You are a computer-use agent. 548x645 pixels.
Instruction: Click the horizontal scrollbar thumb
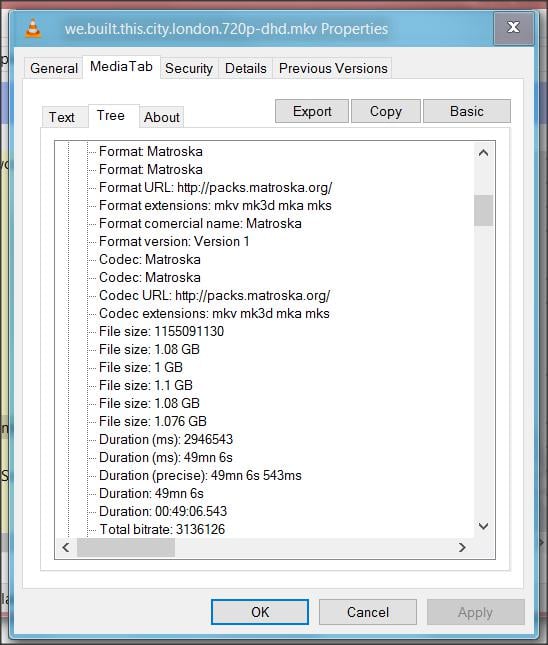point(126,548)
